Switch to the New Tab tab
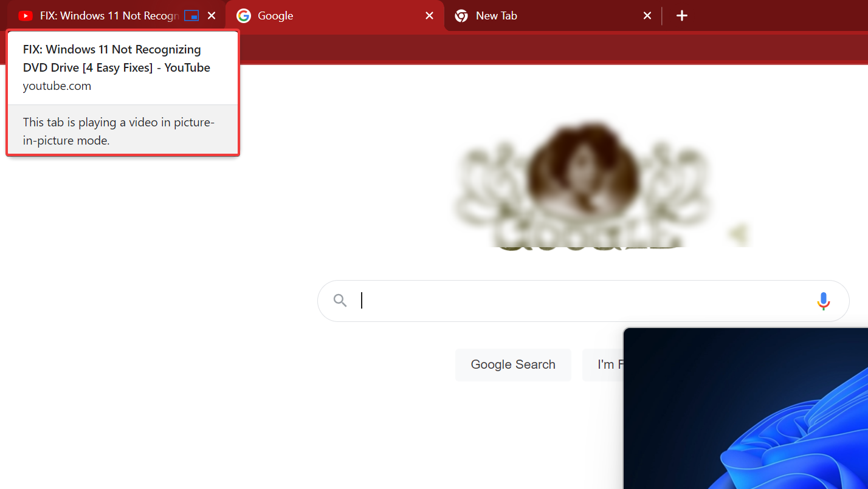868x489 pixels. (x=553, y=16)
